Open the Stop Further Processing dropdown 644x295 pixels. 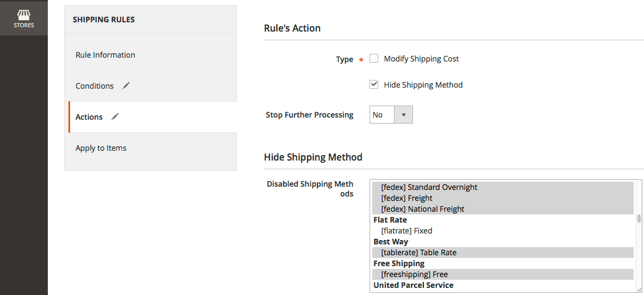tap(391, 115)
